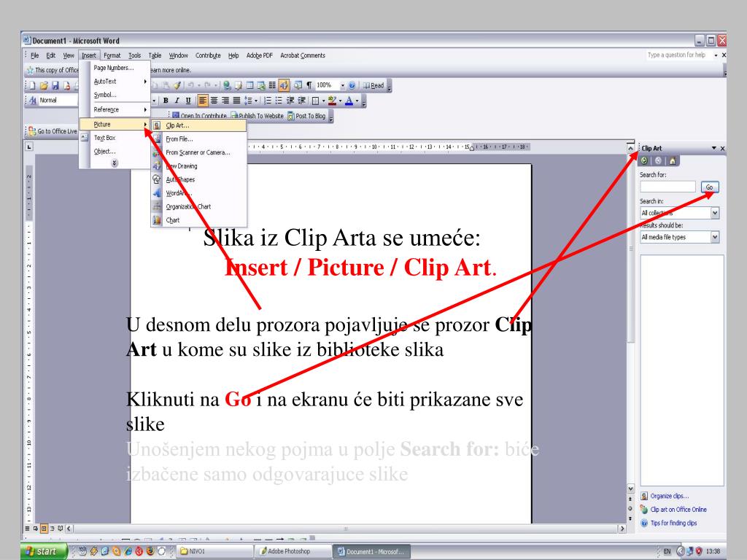Open the Organize clips link
747x560 pixels.
[670, 496]
